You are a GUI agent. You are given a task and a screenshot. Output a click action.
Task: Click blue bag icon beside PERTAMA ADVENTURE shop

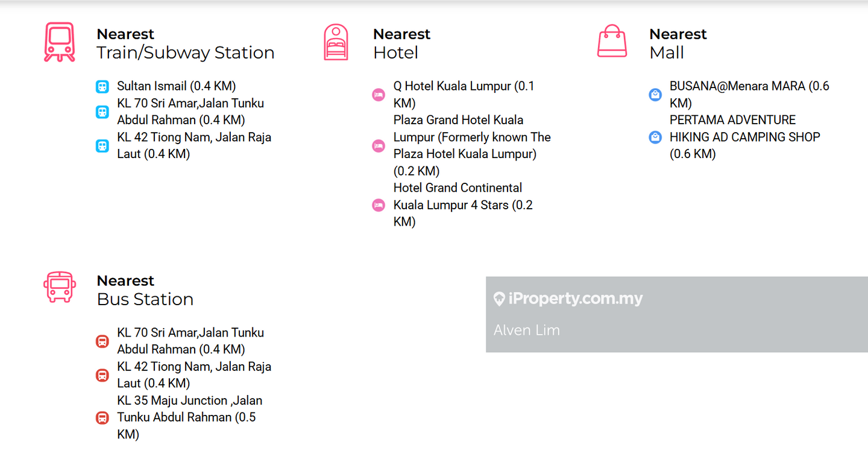pyautogui.click(x=655, y=138)
